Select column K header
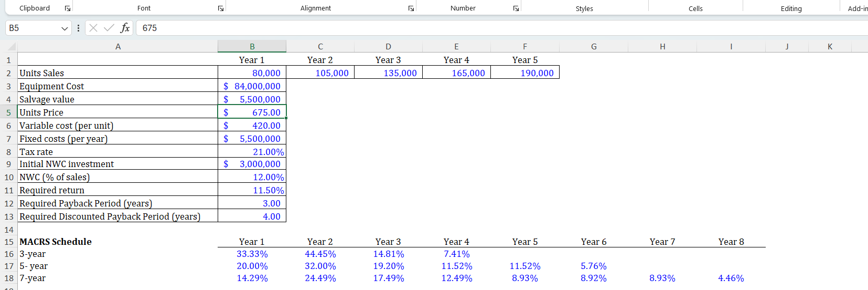 [x=830, y=47]
